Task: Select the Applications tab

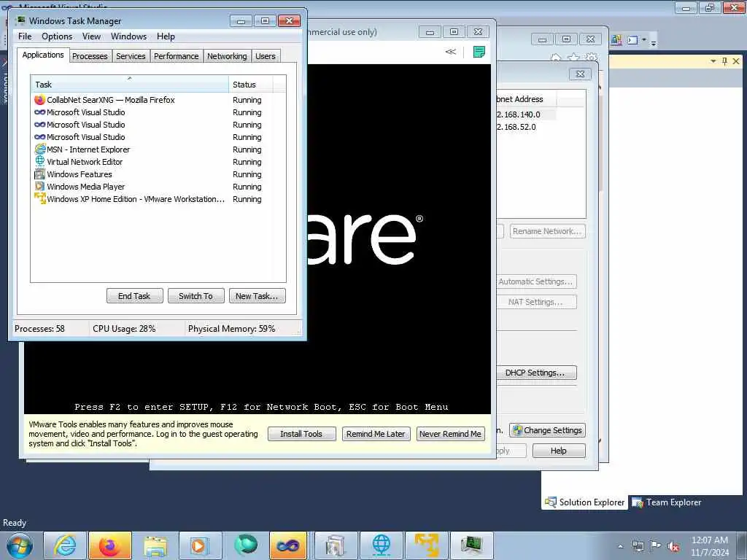Action: click(43, 55)
